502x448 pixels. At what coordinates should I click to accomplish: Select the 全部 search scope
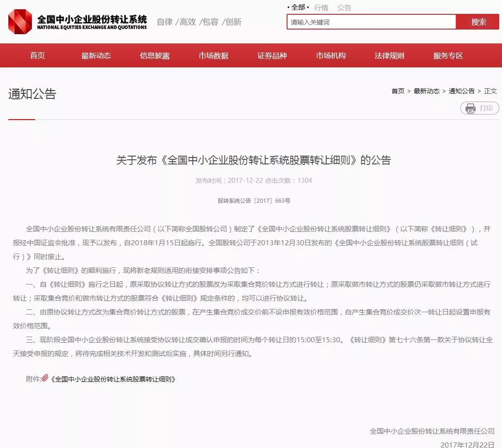(298, 7)
